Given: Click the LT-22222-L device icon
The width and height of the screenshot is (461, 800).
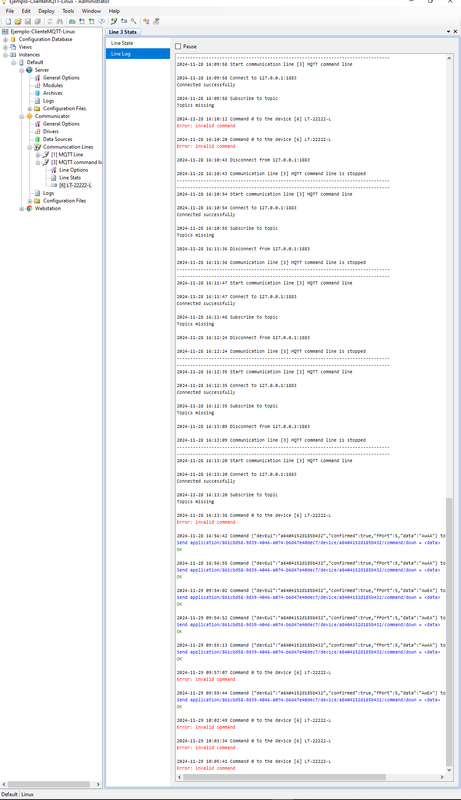Looking at the screenshot, I should click(54, 185).
